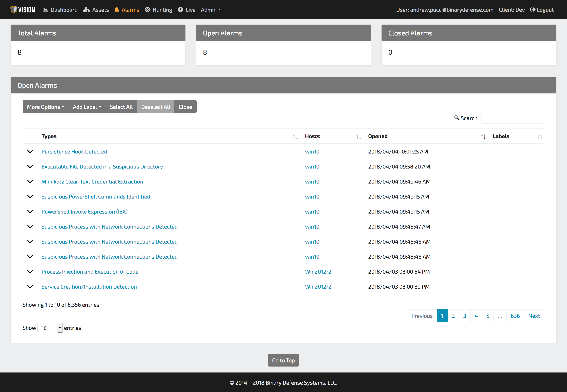Viewport: 567px width, 392px height.
Task: Log out via the Logout link
Action: click(x=542, y=10)
